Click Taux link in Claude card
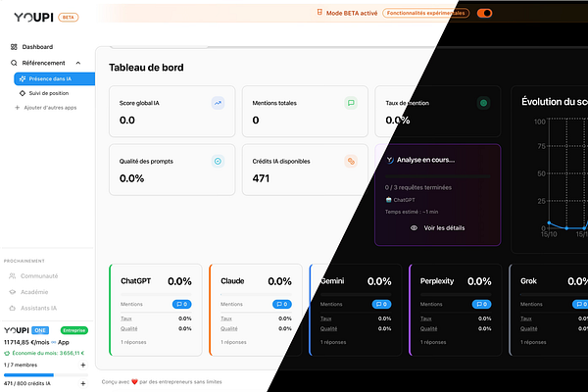This screenshot has height=392, width=588. [x=226, y=318]
